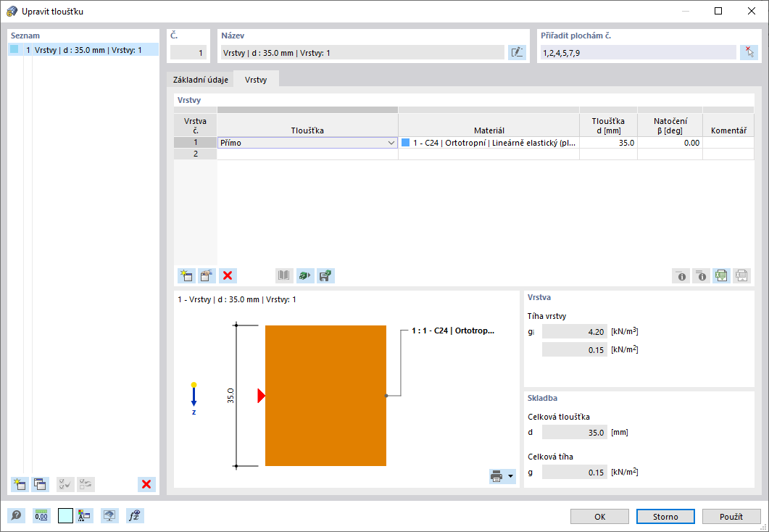Select row header 2 in layers table
Screen dimensions: 769x532
pyautogui.click(x=195, y=154)
